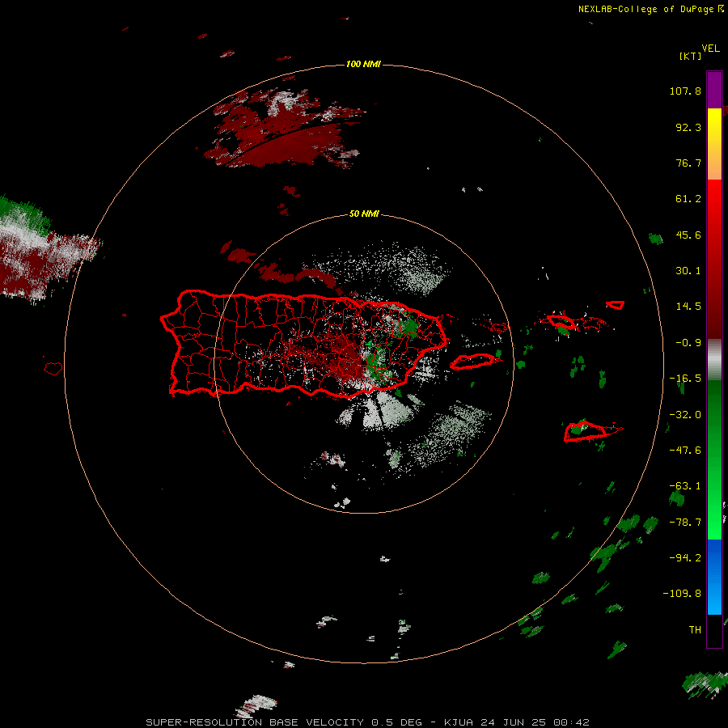Pick the blue segment of the color bar
Image resolution: width=728 pixels, height=728 pixels.
click(x=714, y=577)
